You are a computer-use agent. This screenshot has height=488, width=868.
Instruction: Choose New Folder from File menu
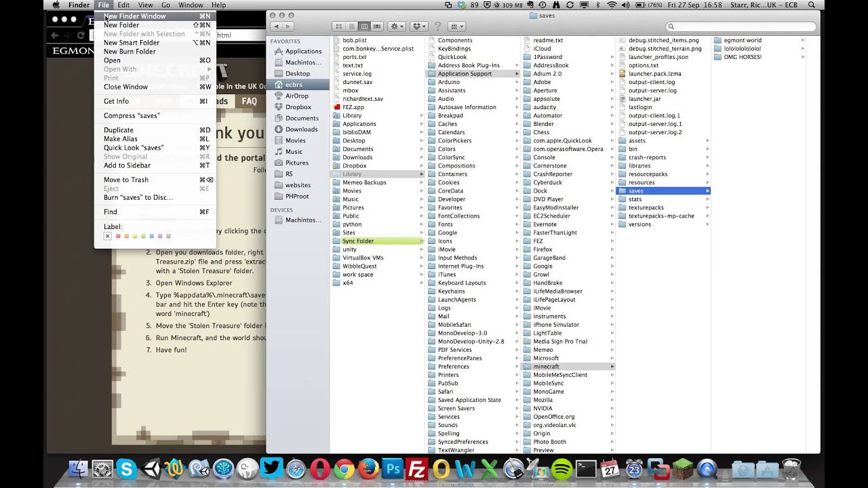(x=155, y=25)
